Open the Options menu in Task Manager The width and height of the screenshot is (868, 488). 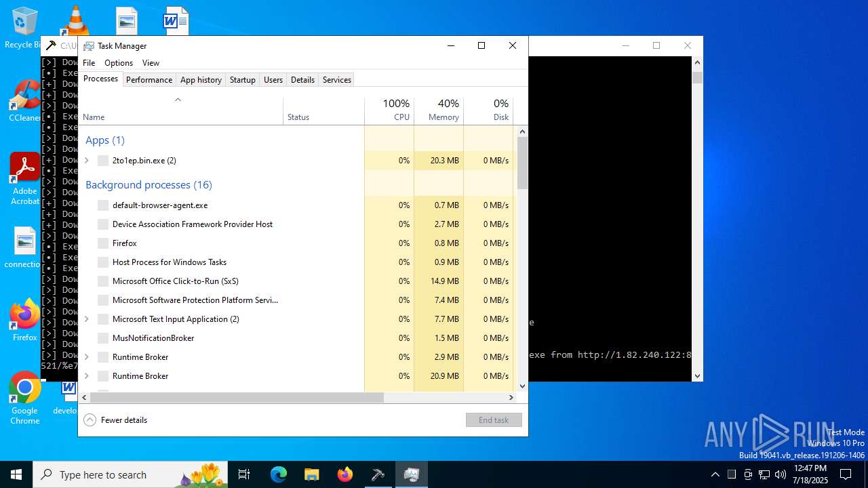119,62
